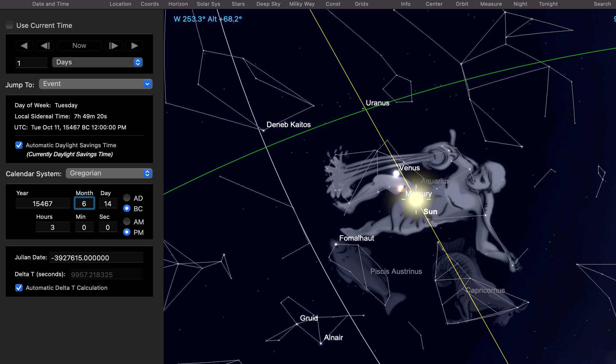This screenshot has width=616, height=364.
Task: Open the Days time-unit dropdown
Action: coord(97,62)
